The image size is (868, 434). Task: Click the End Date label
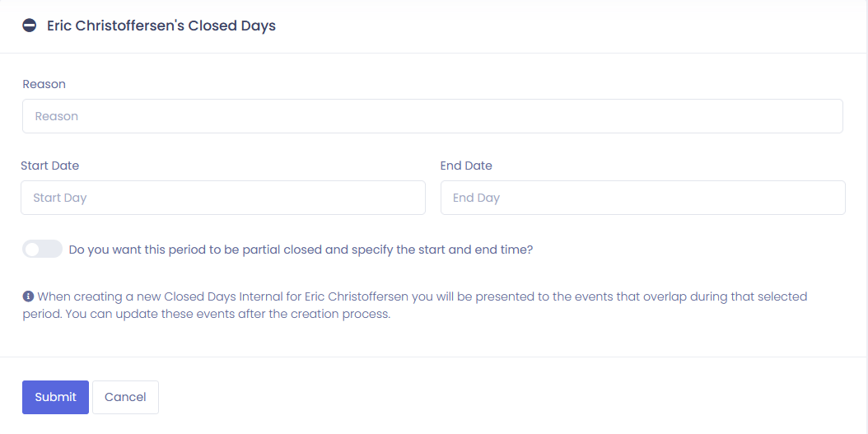[x=466, y=166]
